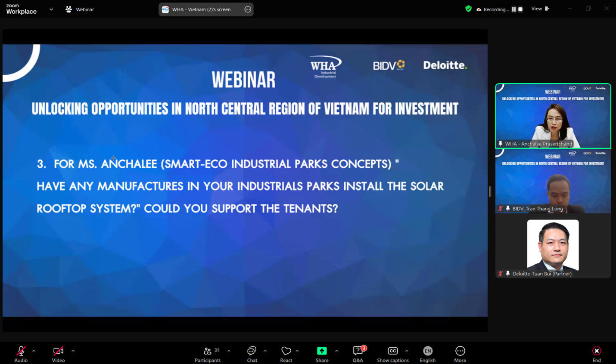Toggle Show captions
This screenshot has width=616, height=364.
pos(392,354)
